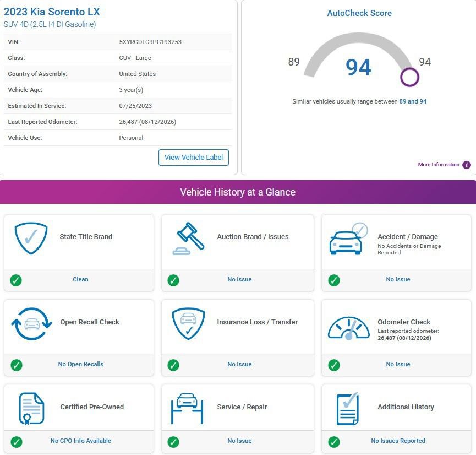Click green checkmark beside No Issues Reported

click(x=334, y=442)
